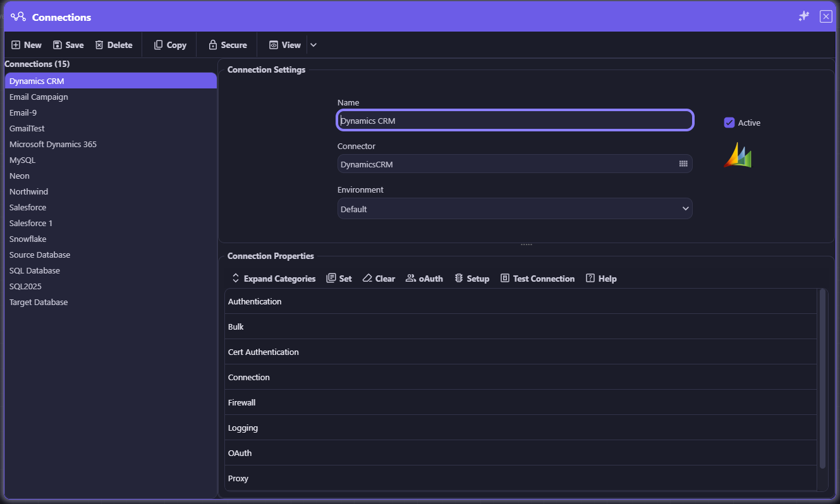Click the View eye button
This screenshot has height=504, width=840.
point(285,45)
